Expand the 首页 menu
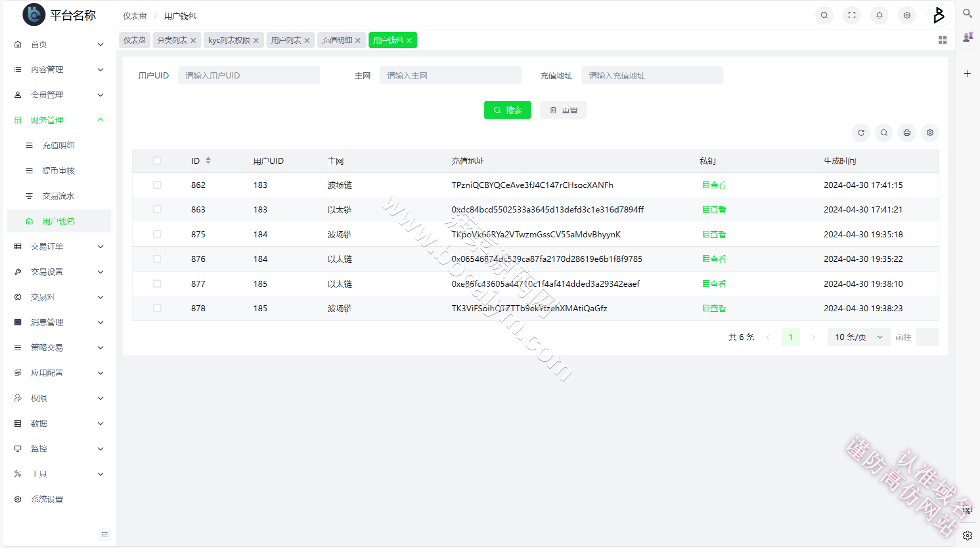This screenshot has height=548, width=980. coord(59,44)
